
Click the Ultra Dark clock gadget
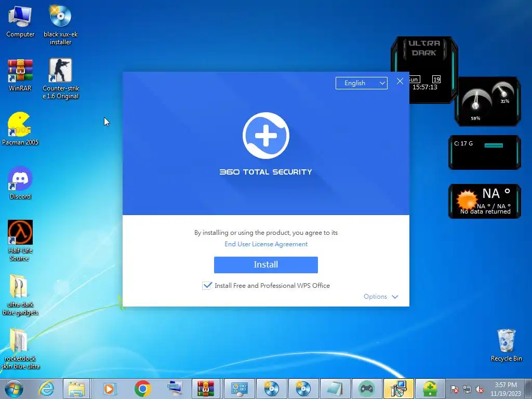424,70
